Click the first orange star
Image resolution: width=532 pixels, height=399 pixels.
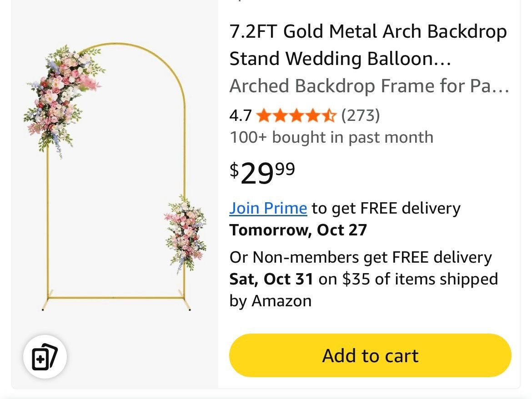tap(264, 115)
